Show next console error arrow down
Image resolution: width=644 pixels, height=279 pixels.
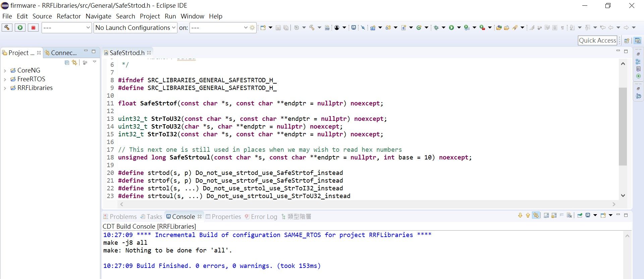(x=520, y=215)
